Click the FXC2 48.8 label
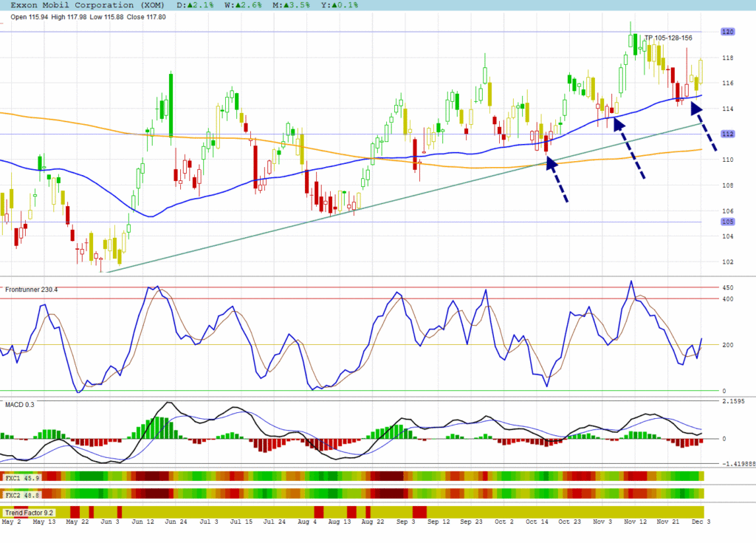 coord(22,494)
